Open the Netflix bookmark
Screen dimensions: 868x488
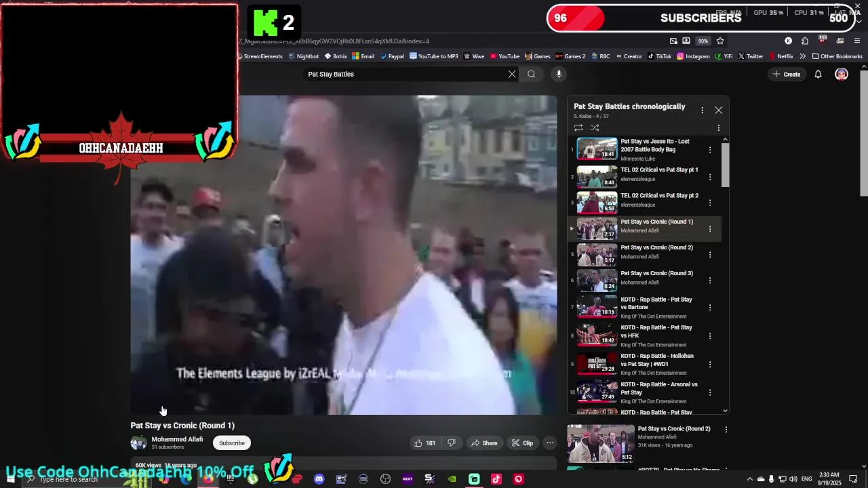coord(781,56)
